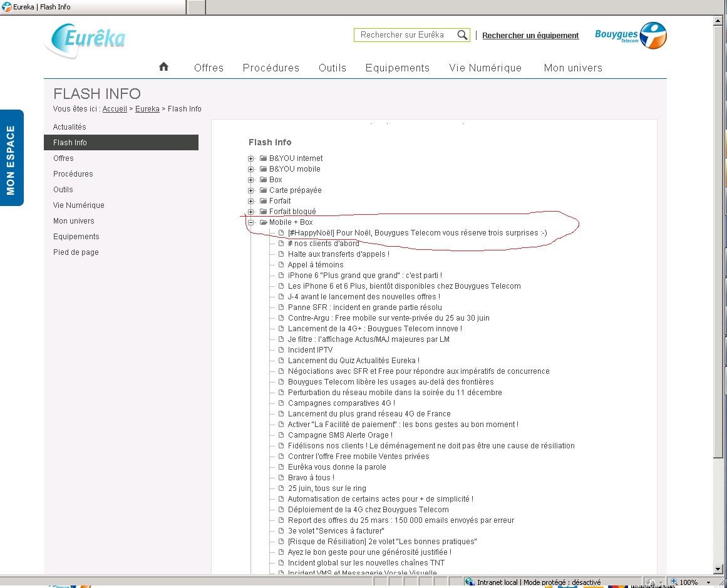
Task: Open Déploiement de la 4G chez Bouygues Telecom
Action: coord(368,510)
